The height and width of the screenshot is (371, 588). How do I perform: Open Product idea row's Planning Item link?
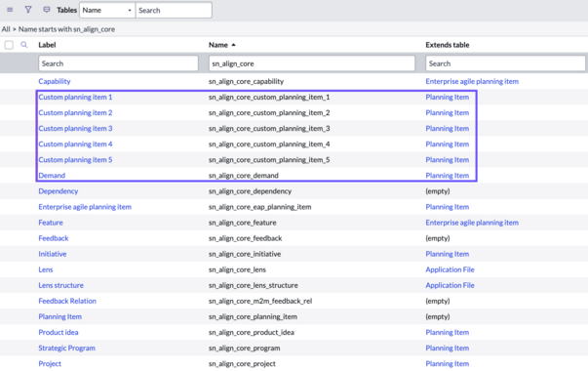pyautogui.click(x=448, y=332)
